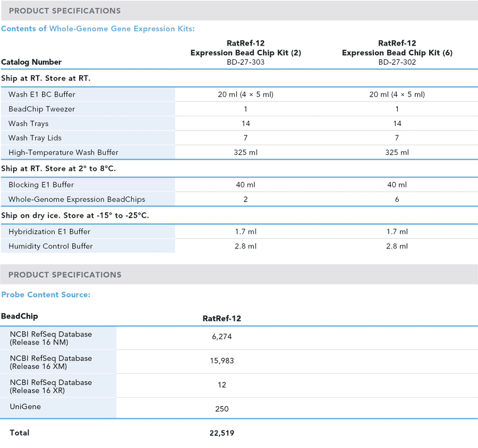Screen dimensions: 478x448
Task: Click the 'Catalog Number' label
Action: point(31,62)
